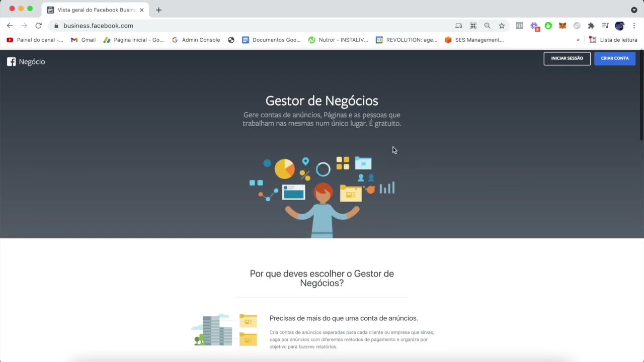Reload the page with the refresh icon
The width and height of the screenshot is (644, 362).
(x=38, y=26)
